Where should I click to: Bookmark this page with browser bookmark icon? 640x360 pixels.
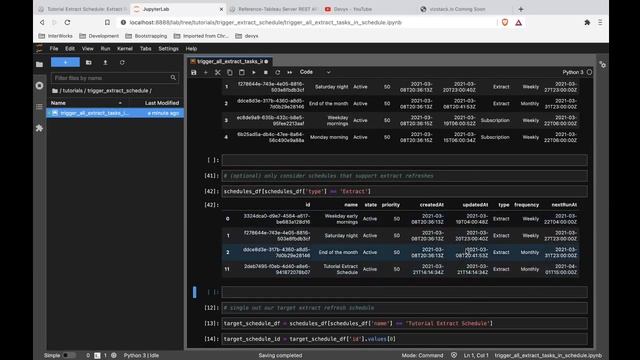point(107,22)
